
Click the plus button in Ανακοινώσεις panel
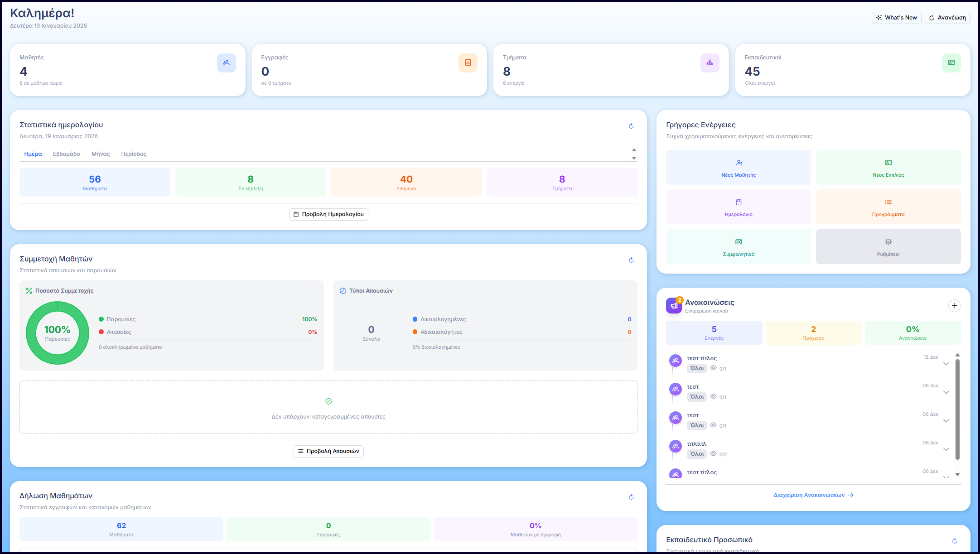[955, 305]
